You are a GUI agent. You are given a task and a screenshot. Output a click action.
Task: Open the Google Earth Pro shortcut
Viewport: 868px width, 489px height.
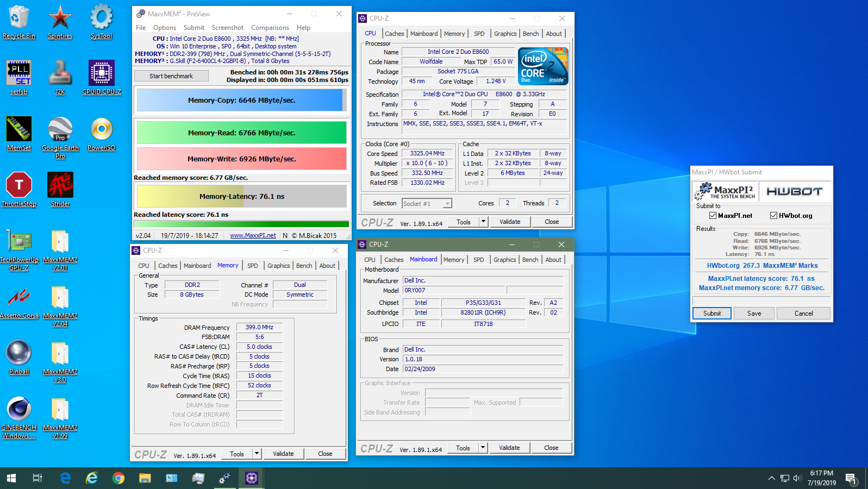(60, 137)
